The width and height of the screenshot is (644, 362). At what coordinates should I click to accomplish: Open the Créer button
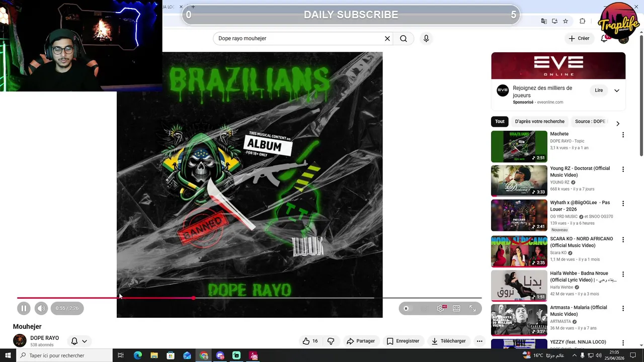point(579,38)
